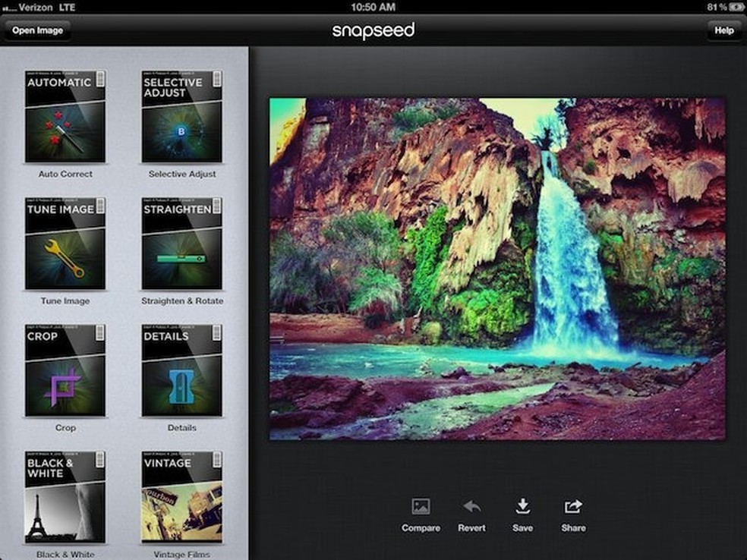Tap the Compare picture icon
The image size is (747, 560).
click(x=421, y=506)
